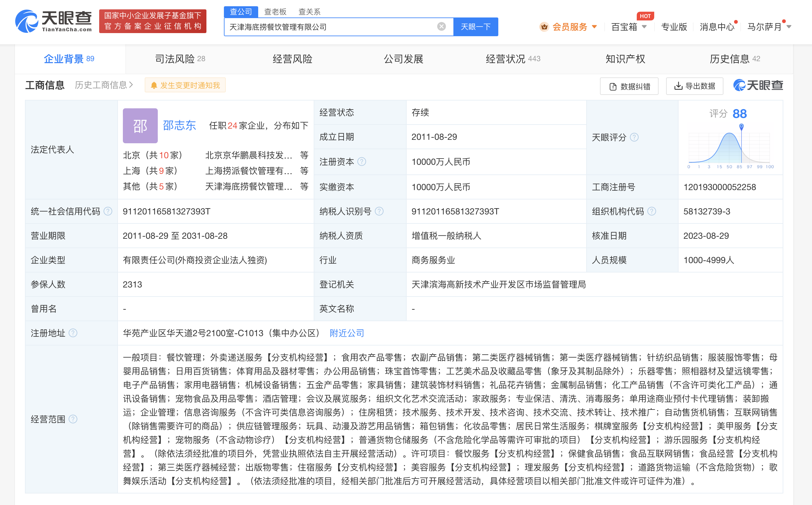Click the help icon beside 统一社会信用代码
Viewport: 812px width, 505px height.
pos(108,211)
